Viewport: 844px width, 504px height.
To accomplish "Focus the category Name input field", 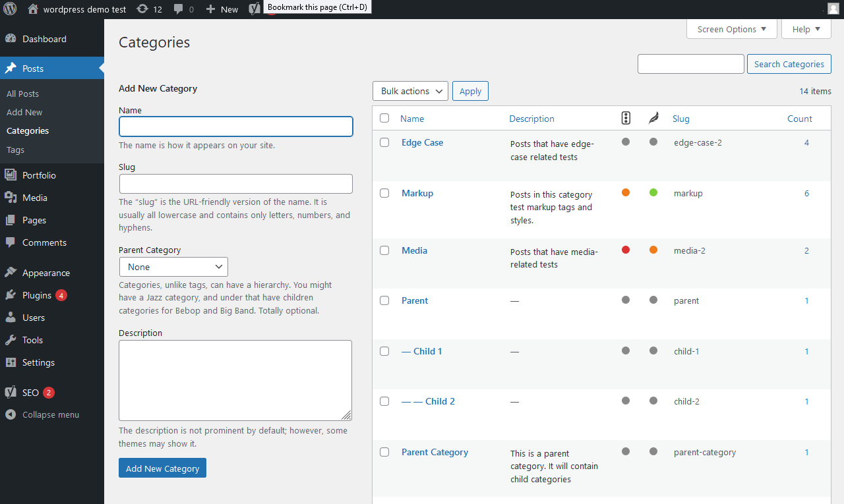I will pos(235,126).
